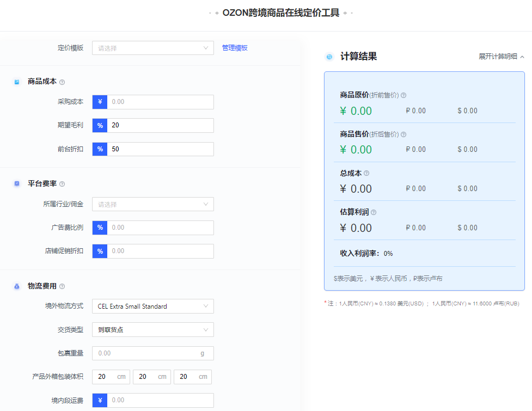Focus the 包裹重量 input field
532x411 pixels.
(153, 353)
